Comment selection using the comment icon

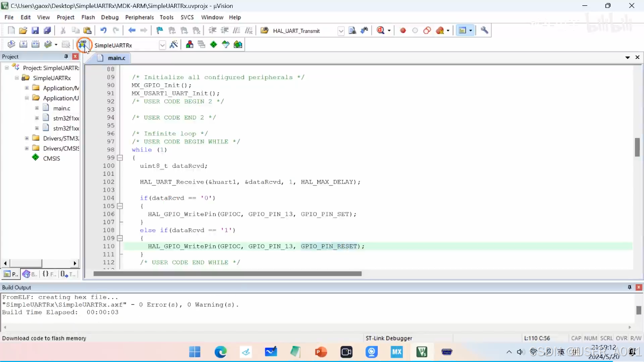[x=236, y=31]
